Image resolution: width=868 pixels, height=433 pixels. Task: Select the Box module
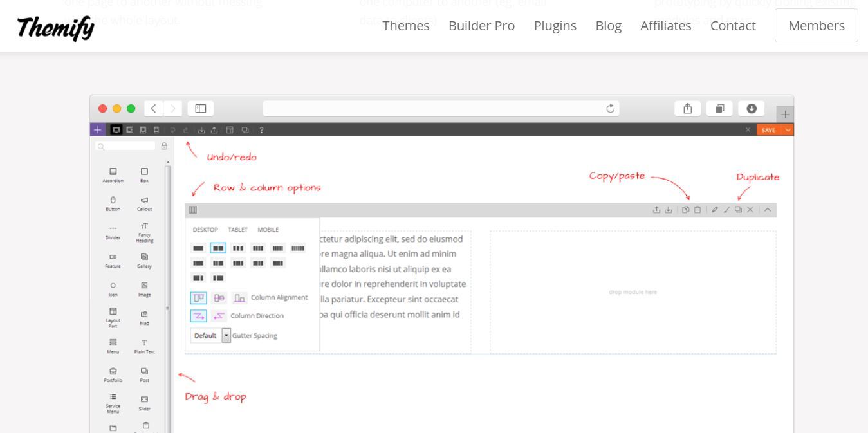point(144,175)
